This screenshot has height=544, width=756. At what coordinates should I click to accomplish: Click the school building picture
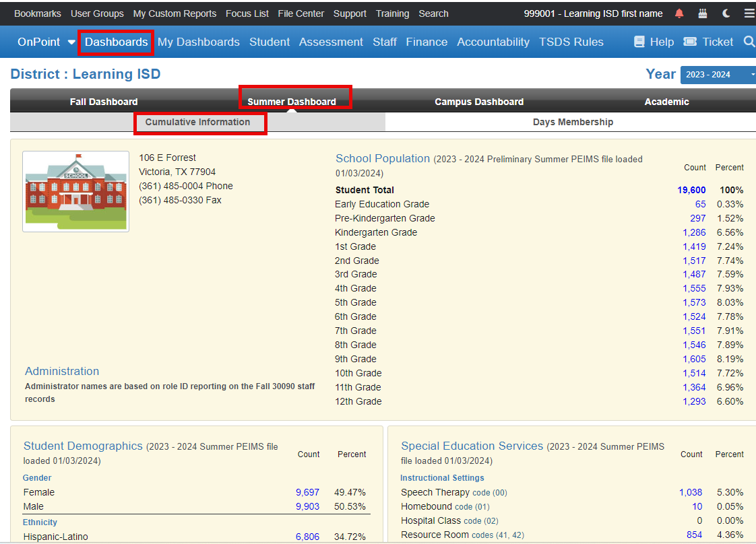75,191
